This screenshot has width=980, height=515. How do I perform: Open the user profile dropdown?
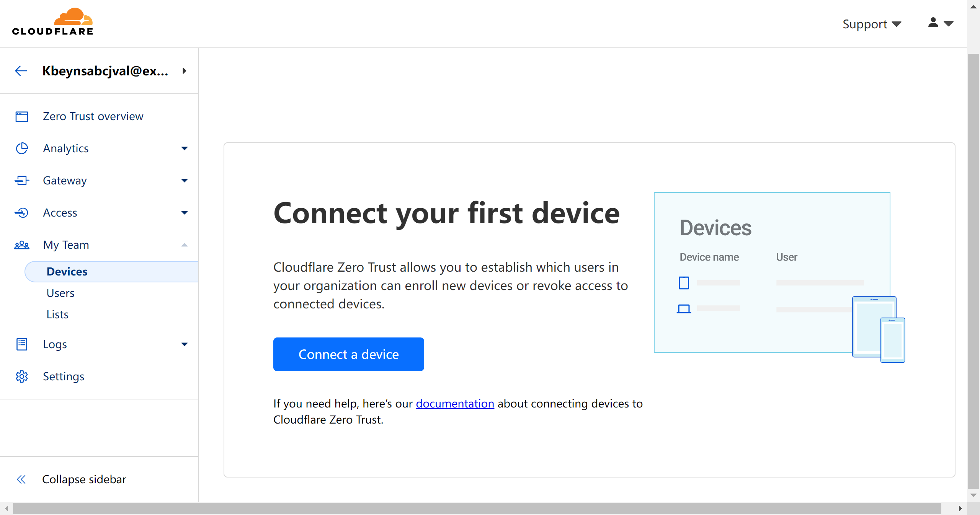pyautogui.click(x=940, y=23)
